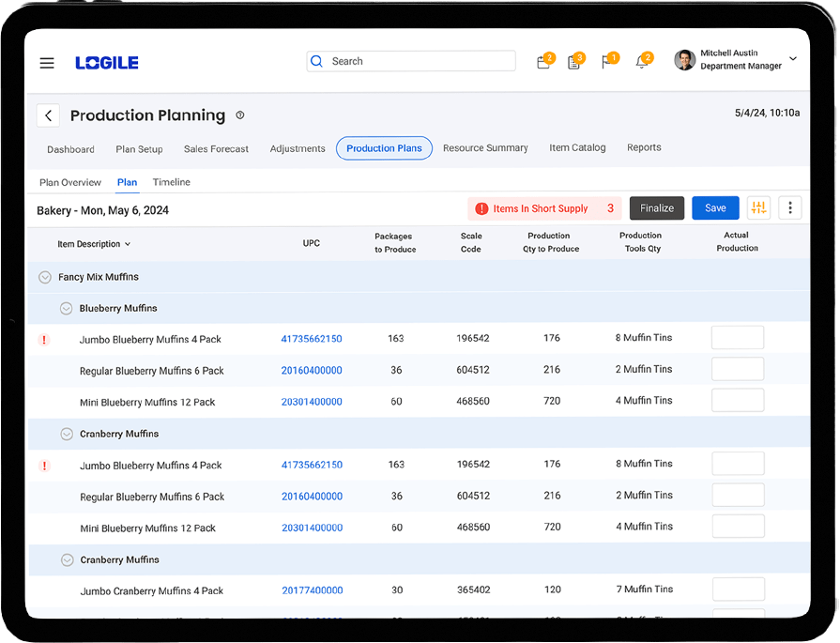Switch to the Timeline subtab
840x643 pixels.
pos(172,182)
